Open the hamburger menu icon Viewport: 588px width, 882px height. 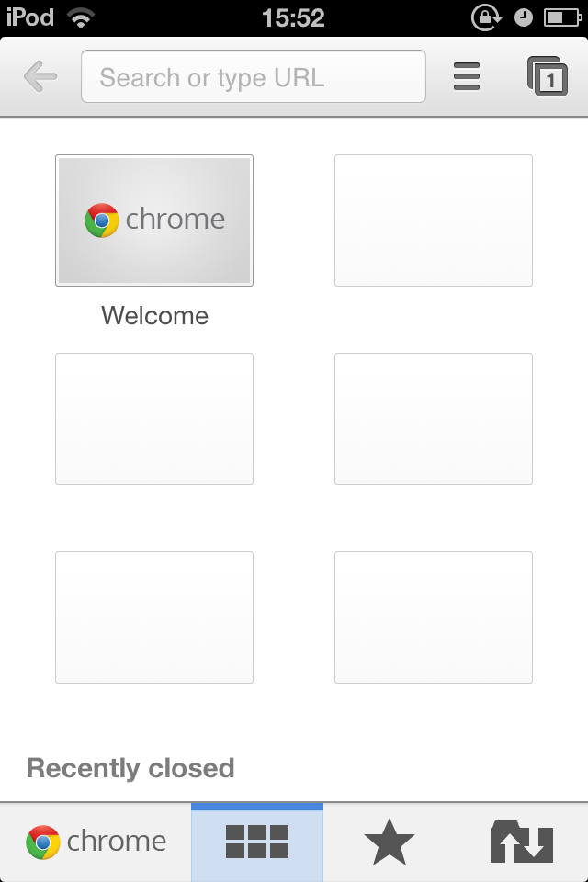pos(467,76)
